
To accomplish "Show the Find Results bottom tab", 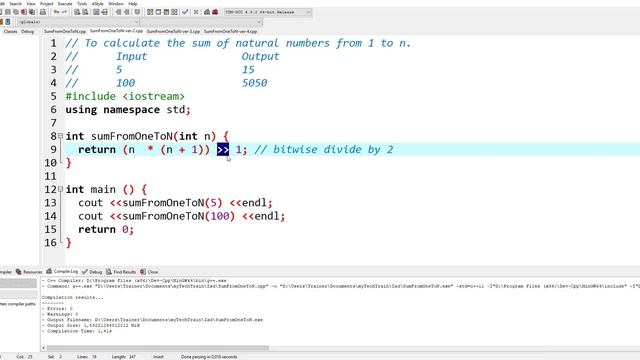I will pyautogui.click(x=121, y=271).
